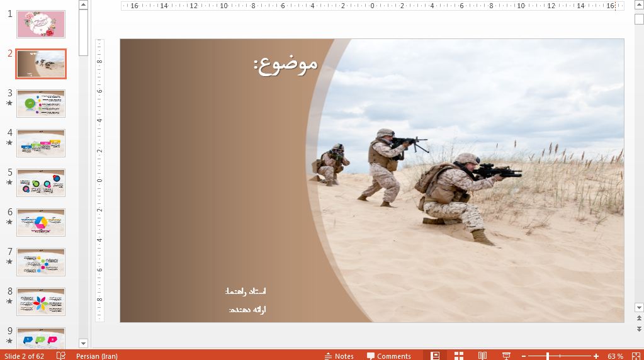The width and height of the screenshot is (644, 360).
Task: Select slide 1 thumbnail with floral design
Action: tap(41, 24)
